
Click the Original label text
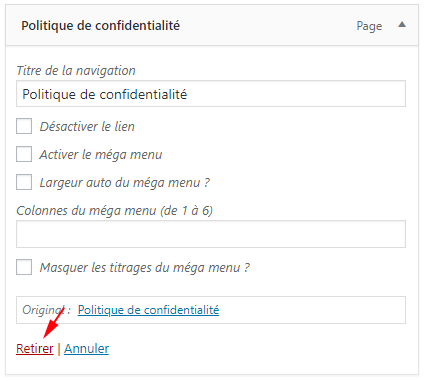pyautogui.click(x=46, y=310)
